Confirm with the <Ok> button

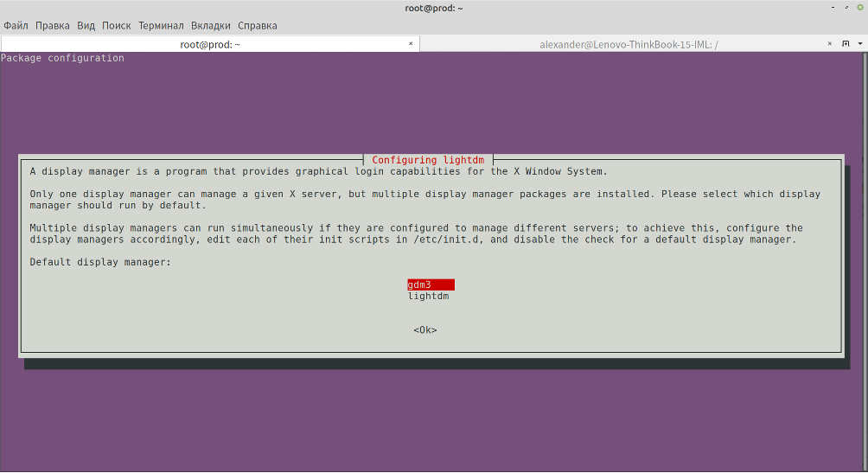425,330
